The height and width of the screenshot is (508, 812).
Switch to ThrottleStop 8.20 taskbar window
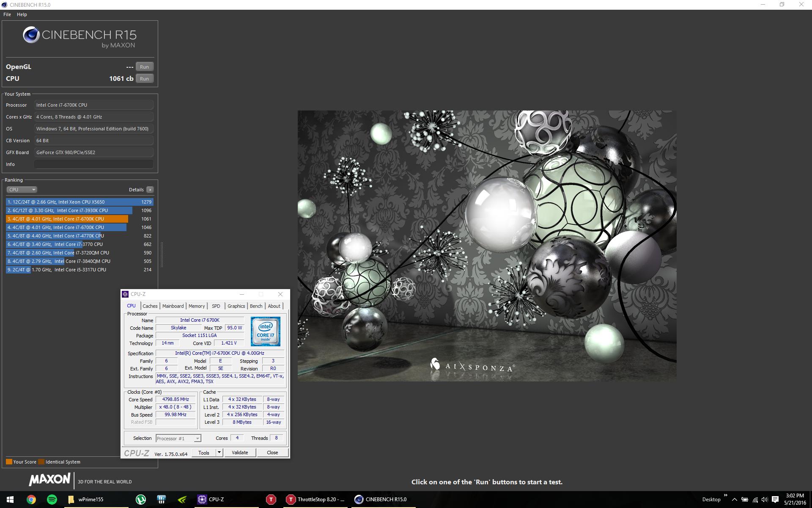(x=315, y=500)
